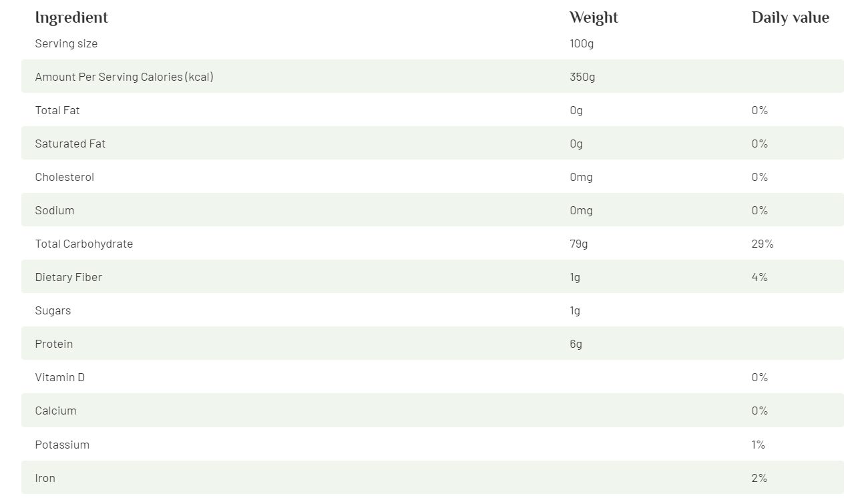Click the Daily value column header
Screen dimensions: 868x500
(790, 18)
